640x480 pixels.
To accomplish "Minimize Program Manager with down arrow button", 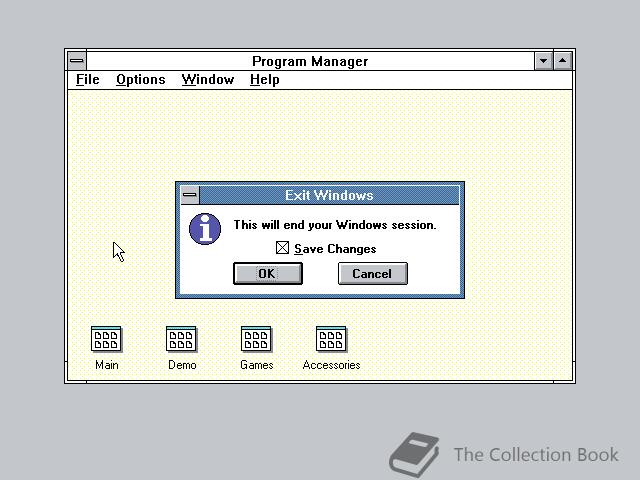I will [x=544, y=61].
